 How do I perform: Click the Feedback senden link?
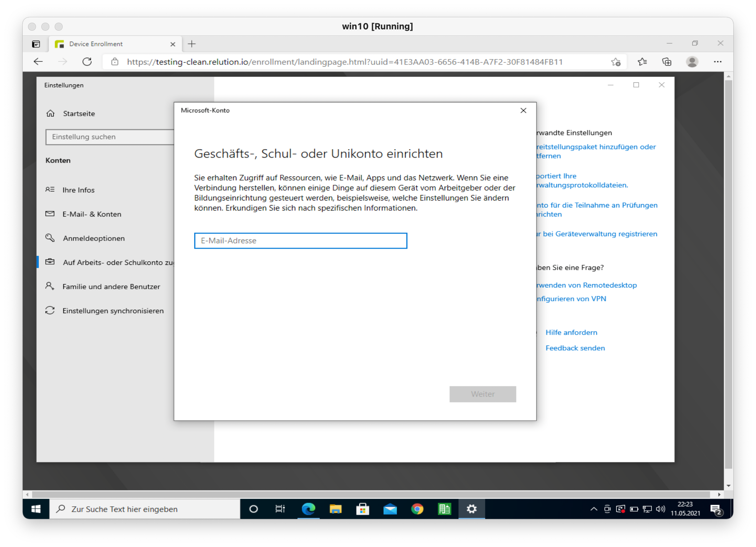[575, 348]
